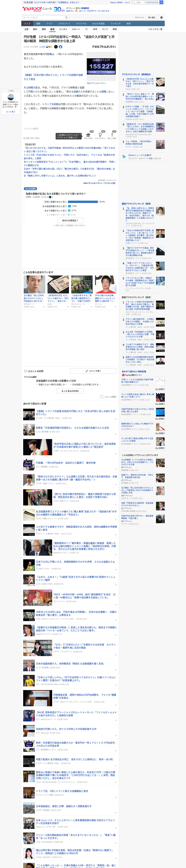Click the keyword search magnifier icon

66,18
